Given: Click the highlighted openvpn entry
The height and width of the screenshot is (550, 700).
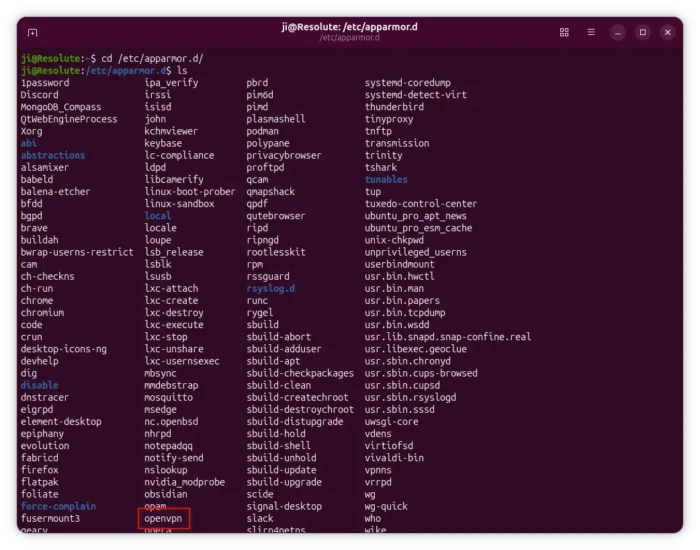Looking at the screenshot, I should 163,518.
